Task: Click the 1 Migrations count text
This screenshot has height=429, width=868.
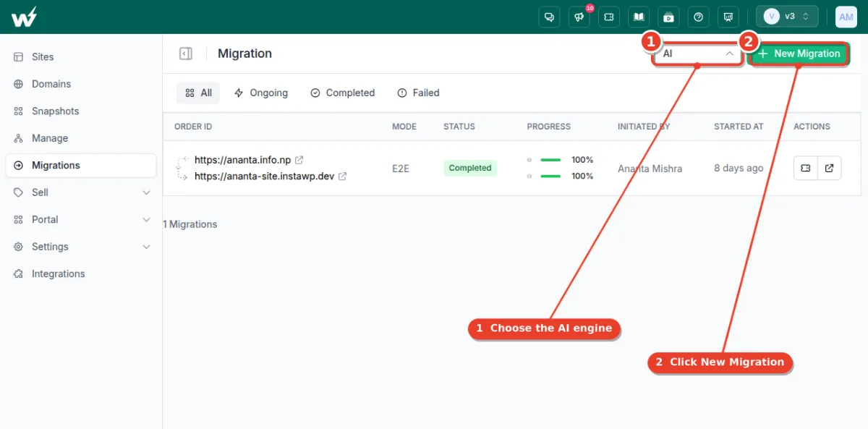Action: point(190,224)
